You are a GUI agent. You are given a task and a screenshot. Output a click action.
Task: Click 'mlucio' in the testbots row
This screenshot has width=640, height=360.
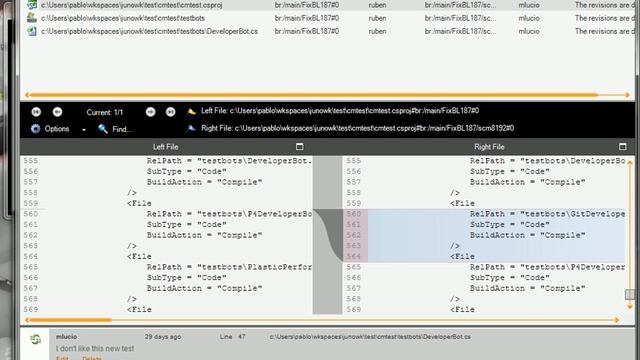(x=529, y=18)
